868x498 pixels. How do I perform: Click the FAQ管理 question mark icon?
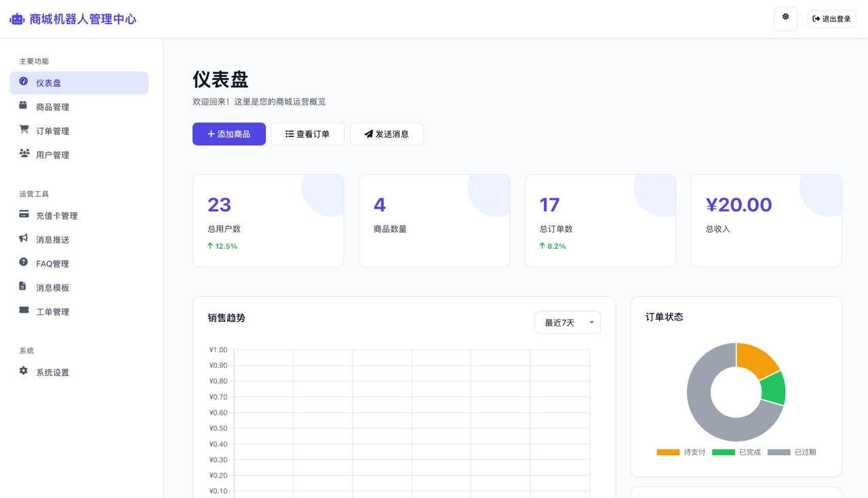pos(23,263)
